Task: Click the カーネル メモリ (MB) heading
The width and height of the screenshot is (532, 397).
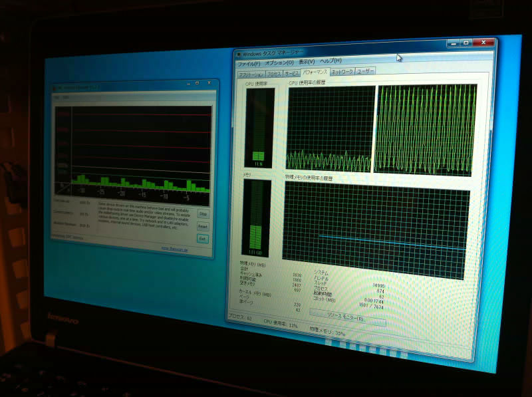Action: click(x=255, y=293)
